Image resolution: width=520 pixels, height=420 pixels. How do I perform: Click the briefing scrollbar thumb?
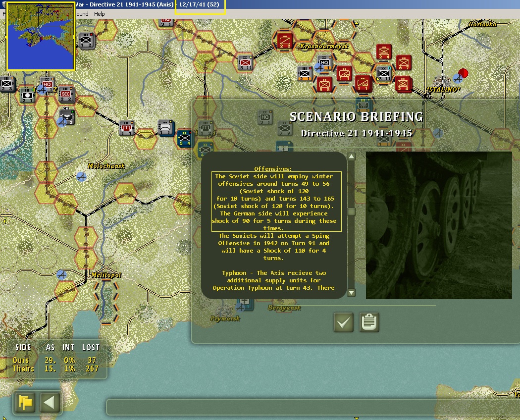(x=351, y=211)
